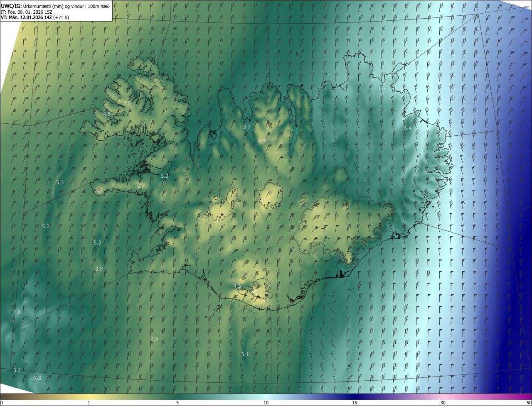Click the 5.7 value label

[247, 127]
